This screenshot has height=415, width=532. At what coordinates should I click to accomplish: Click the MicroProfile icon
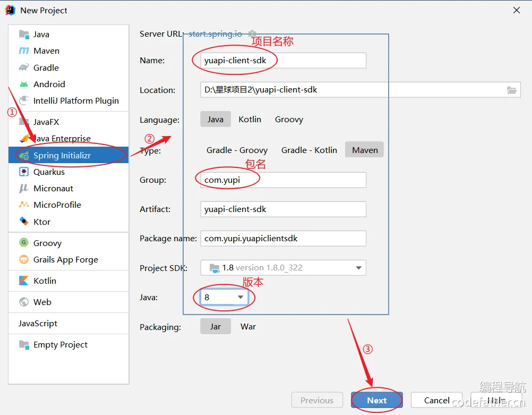[x=24, y=205]
